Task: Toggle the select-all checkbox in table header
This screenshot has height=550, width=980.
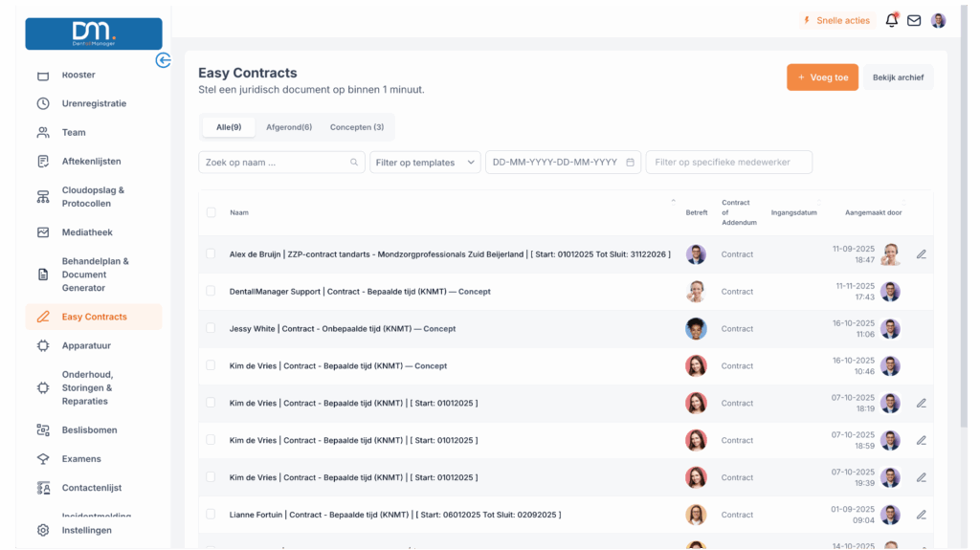Action: [212, 212]
